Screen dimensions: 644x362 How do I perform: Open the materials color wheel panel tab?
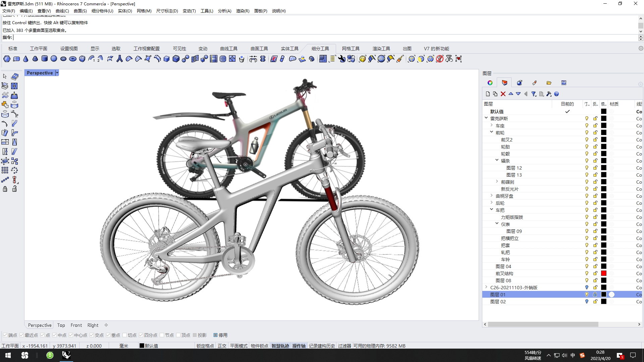(490, 83)
